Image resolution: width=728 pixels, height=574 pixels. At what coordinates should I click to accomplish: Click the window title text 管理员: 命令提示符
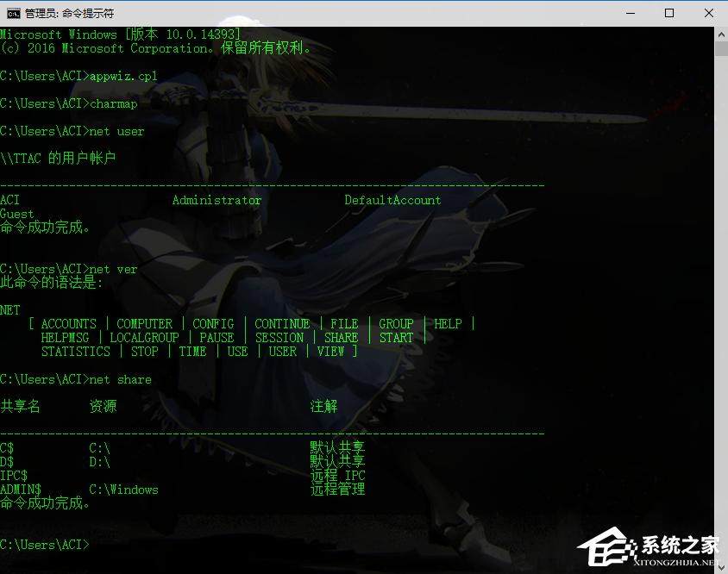70,14
